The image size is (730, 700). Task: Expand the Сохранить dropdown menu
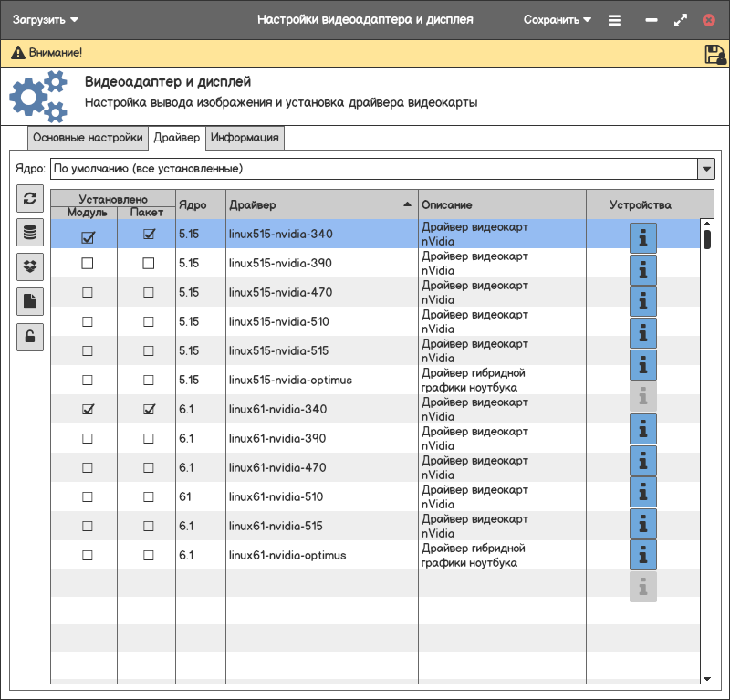point(558,20)
